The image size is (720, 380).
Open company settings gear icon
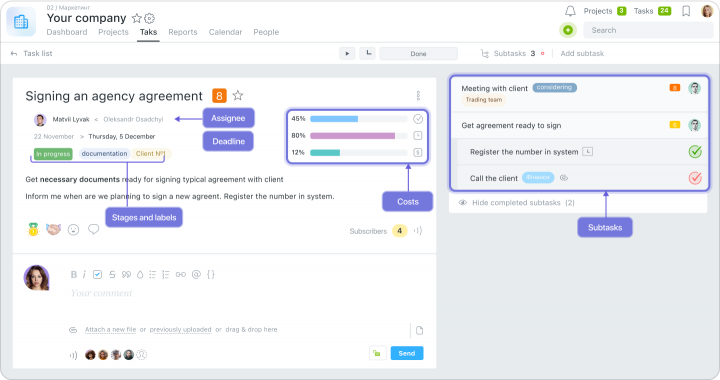[x=149, y=18]
